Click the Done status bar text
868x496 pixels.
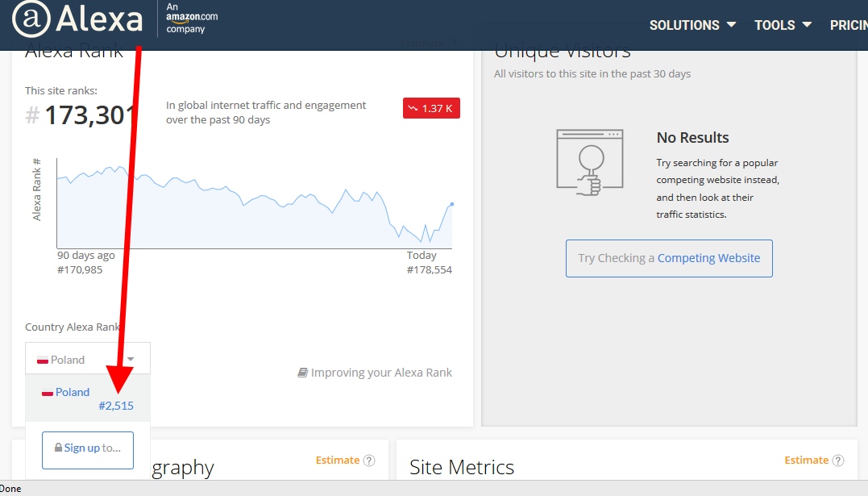click(x=10, y=489)
